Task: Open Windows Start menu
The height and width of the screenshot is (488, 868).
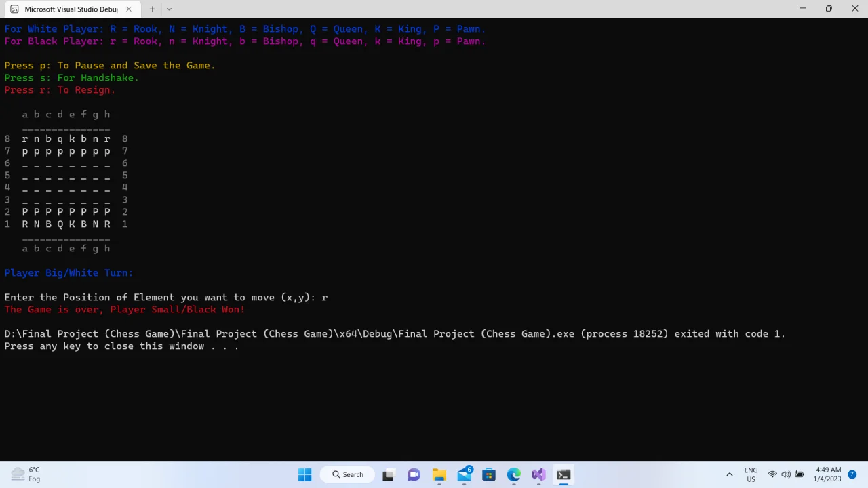Action: point(304,474)
